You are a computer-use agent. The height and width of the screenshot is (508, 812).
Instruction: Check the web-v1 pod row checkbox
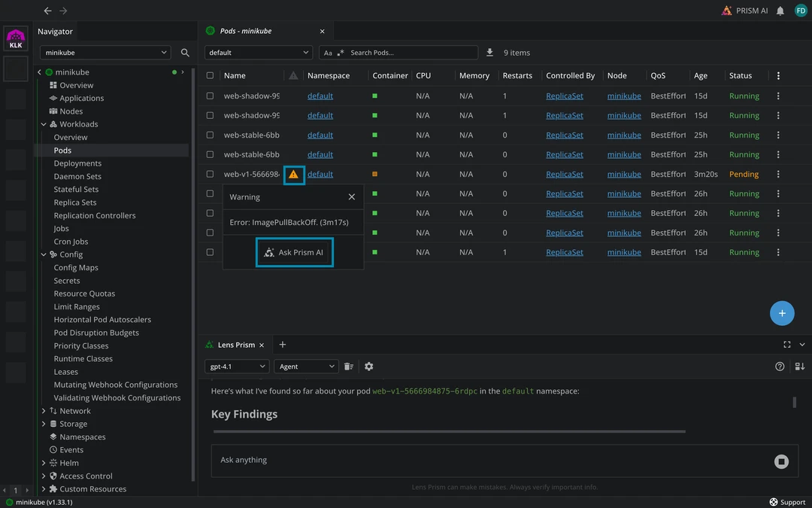tap(210, 175)
